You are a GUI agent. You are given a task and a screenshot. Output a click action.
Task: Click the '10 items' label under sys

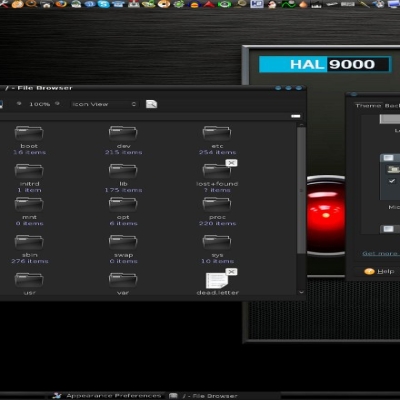pos(217,261)
